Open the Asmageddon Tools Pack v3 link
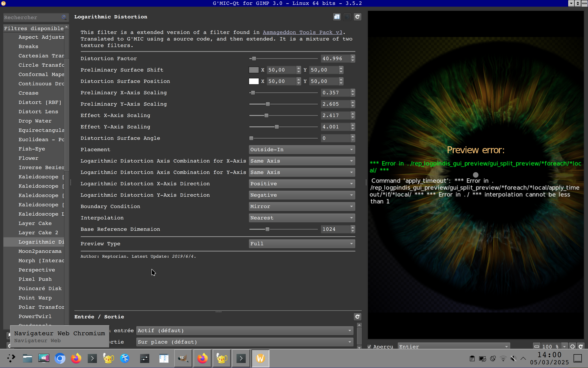The height and width of the screenshot is (368, 588). [x=302, y=32]
